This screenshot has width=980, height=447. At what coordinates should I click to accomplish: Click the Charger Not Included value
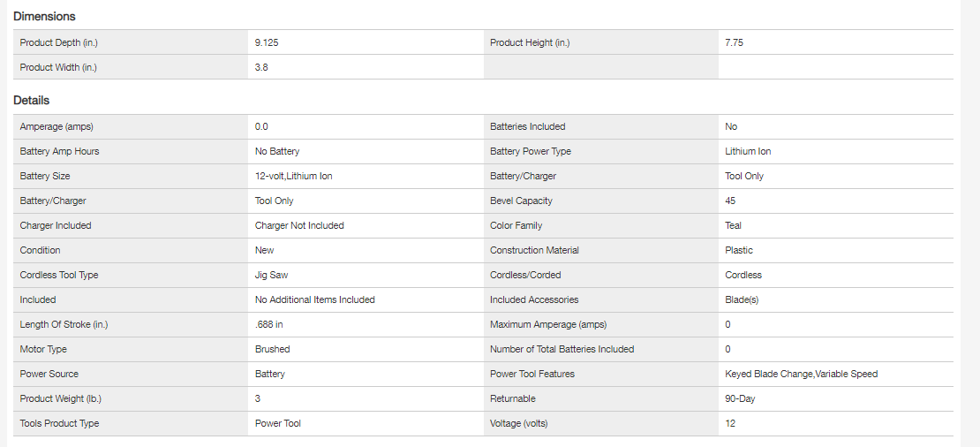click(299, 225)
